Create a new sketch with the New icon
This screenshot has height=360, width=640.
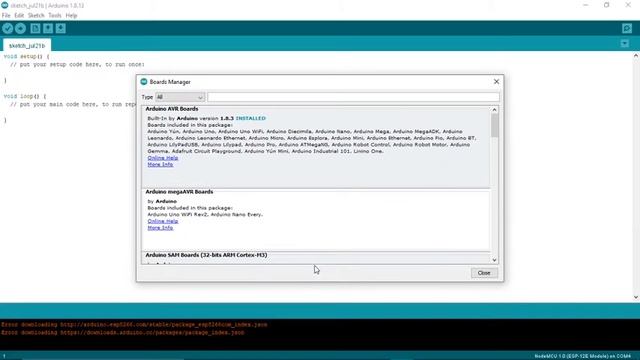click(35, 28)
